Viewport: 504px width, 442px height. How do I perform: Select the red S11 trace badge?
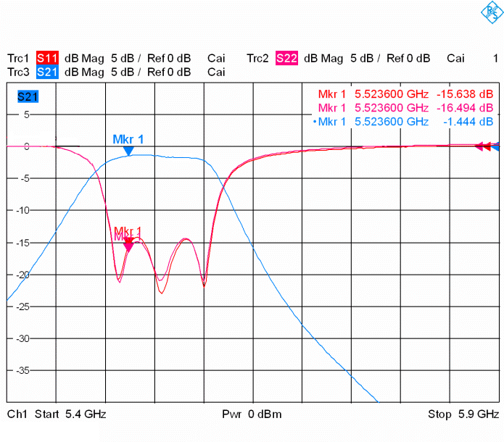47,59
